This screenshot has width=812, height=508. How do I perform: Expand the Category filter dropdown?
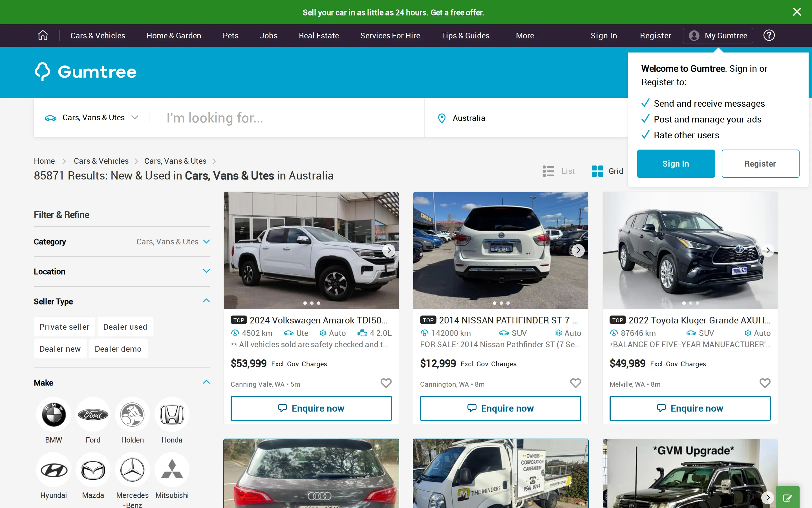point(122,242)
